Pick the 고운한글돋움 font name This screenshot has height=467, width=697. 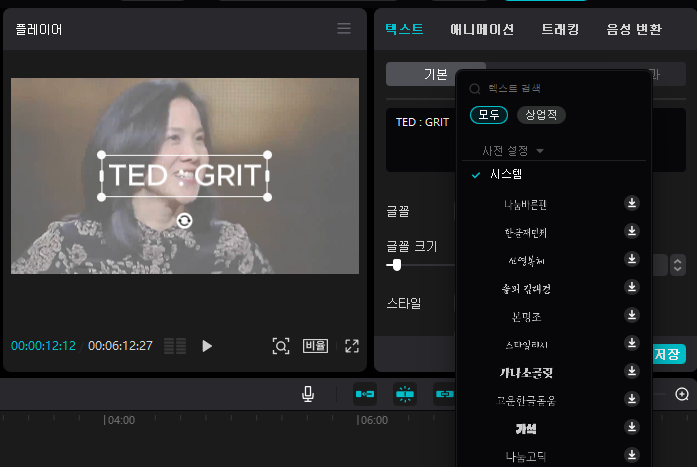pyautogui.click(x=526, y=400)
